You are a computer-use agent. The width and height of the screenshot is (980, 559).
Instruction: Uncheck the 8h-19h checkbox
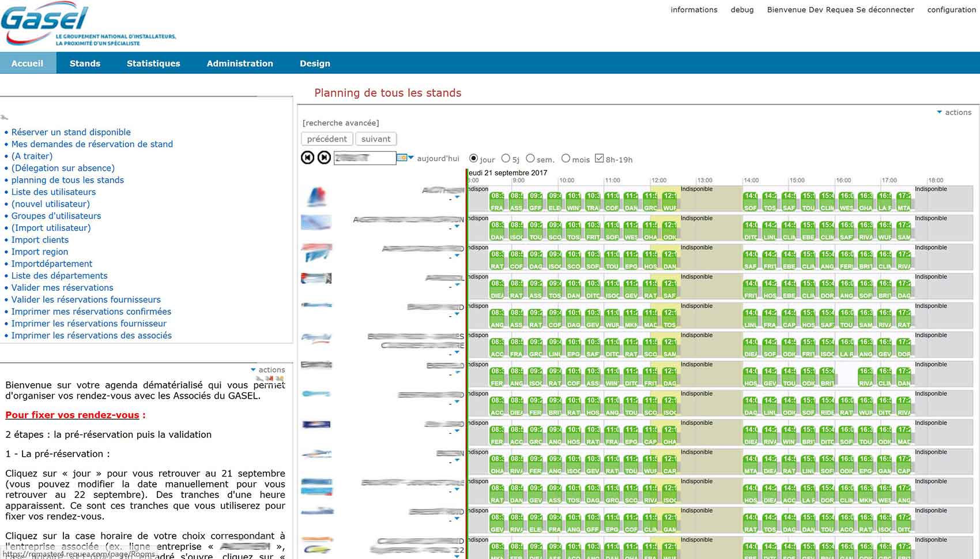pyautogui.click(x=599, y=158)
